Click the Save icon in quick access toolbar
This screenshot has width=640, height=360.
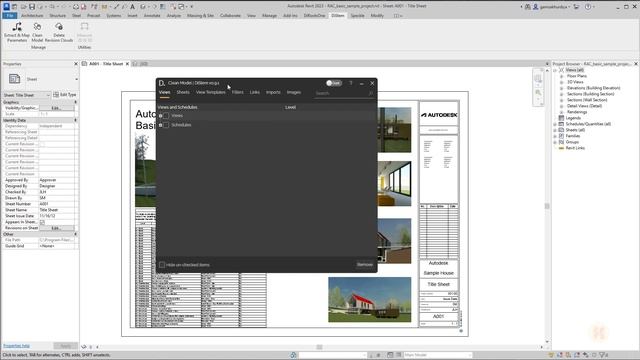point(32,7)
